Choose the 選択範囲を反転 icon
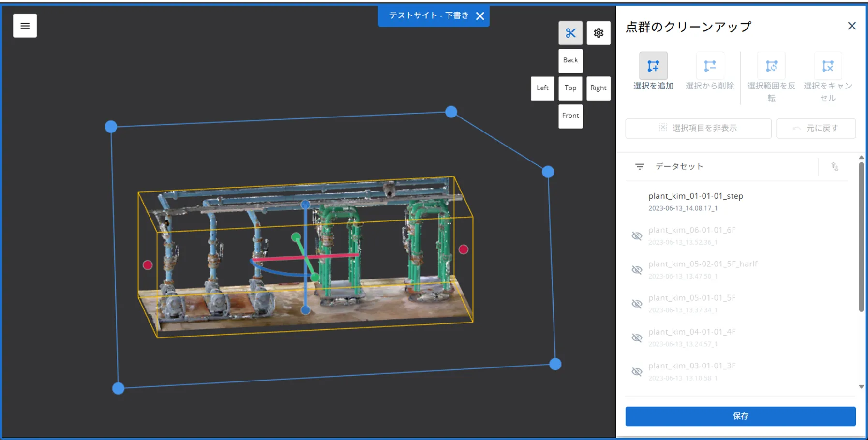This screenshot has width=868, height=440. (x=771, y=66)
